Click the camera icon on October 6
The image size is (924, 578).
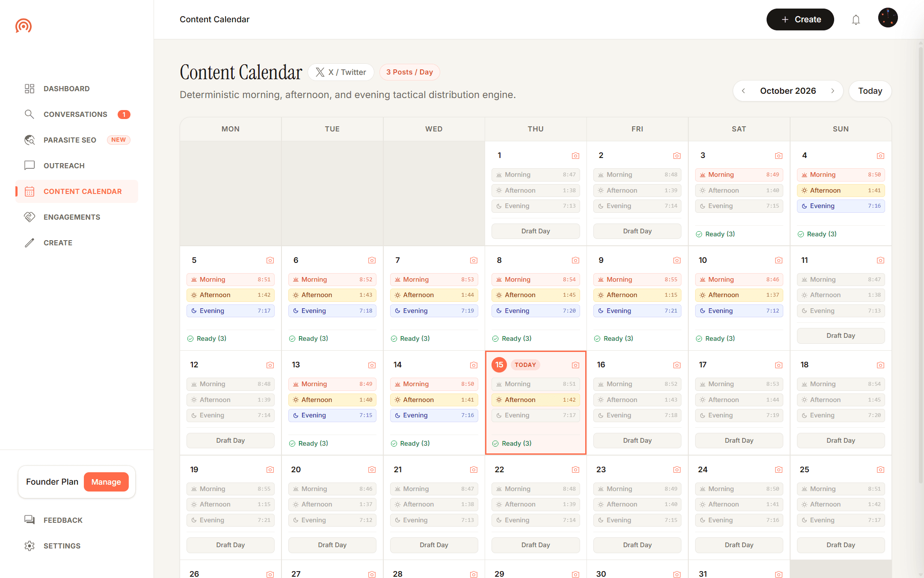372,260
